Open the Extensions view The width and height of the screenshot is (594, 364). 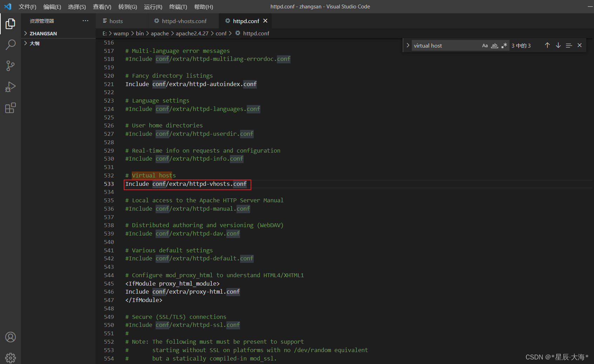click(11, 108)
